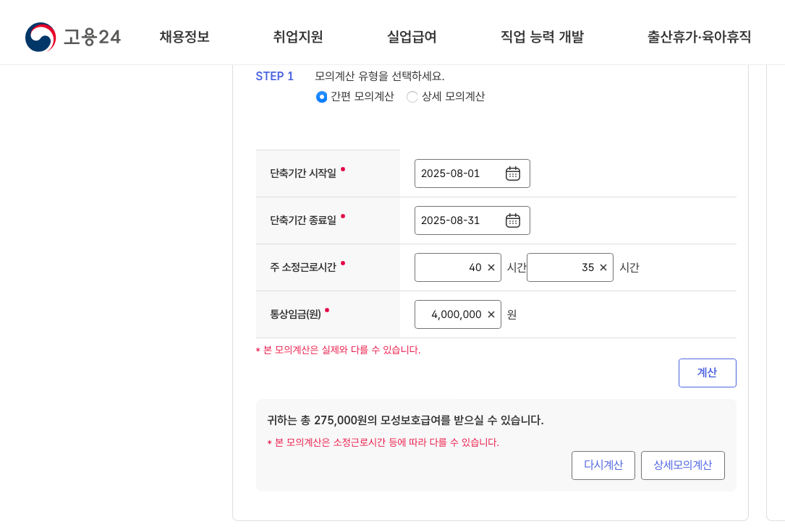
Task: Click the required-field red dot beside 통상임금(원)
Action: click(327, 309)
